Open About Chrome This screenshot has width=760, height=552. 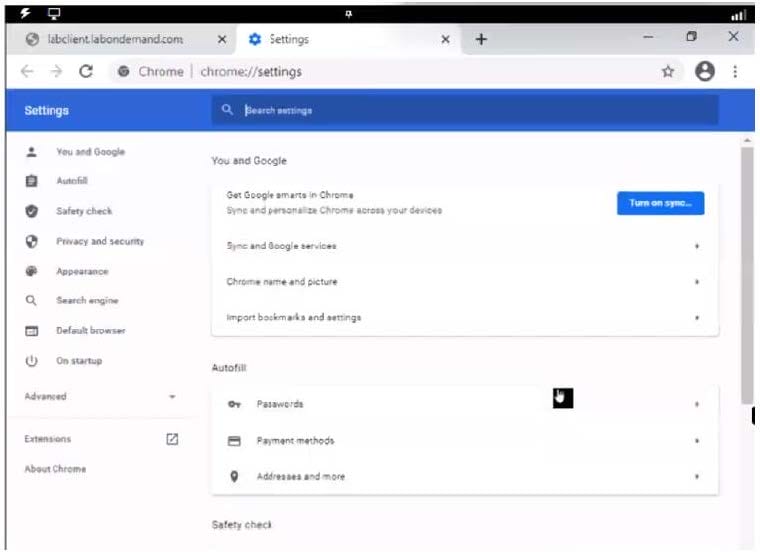pos(55,469)
